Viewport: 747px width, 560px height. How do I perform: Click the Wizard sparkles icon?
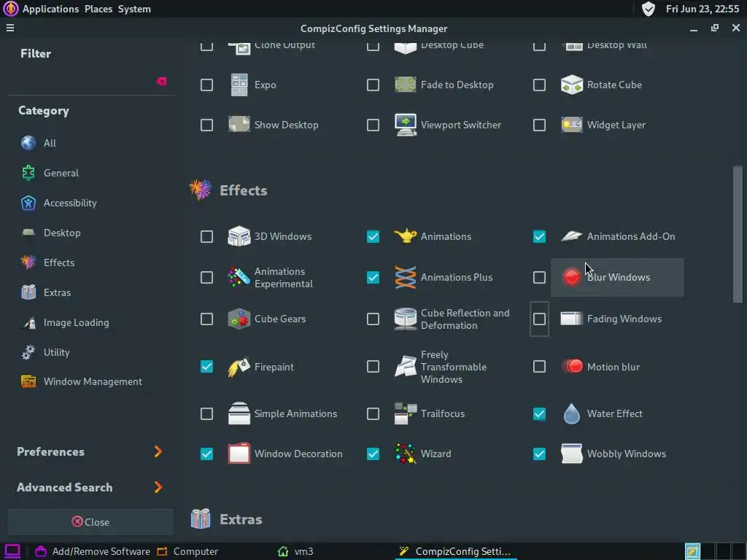point(406,454)
